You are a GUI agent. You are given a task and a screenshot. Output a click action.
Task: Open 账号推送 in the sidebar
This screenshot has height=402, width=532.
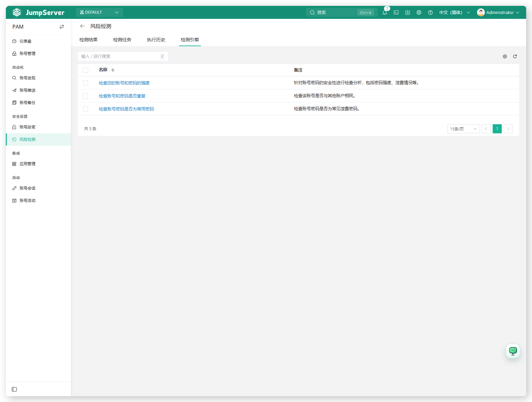(38, 90)
